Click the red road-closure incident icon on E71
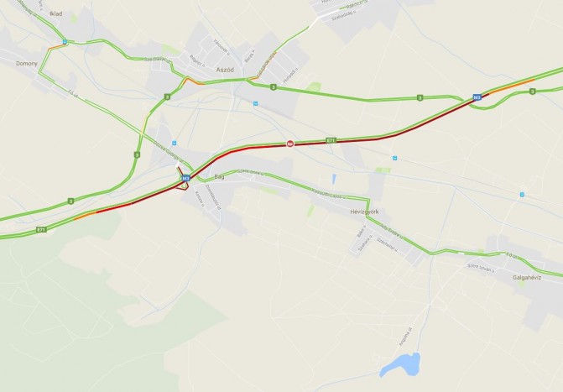The width and height of the screenshot is (563, 392). [290, 144]
